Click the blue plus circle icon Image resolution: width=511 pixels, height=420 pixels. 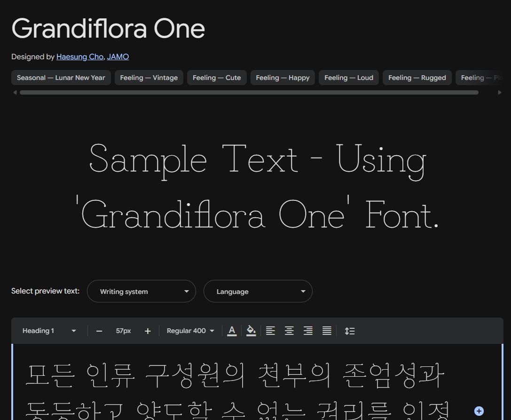tap(479, 411)
